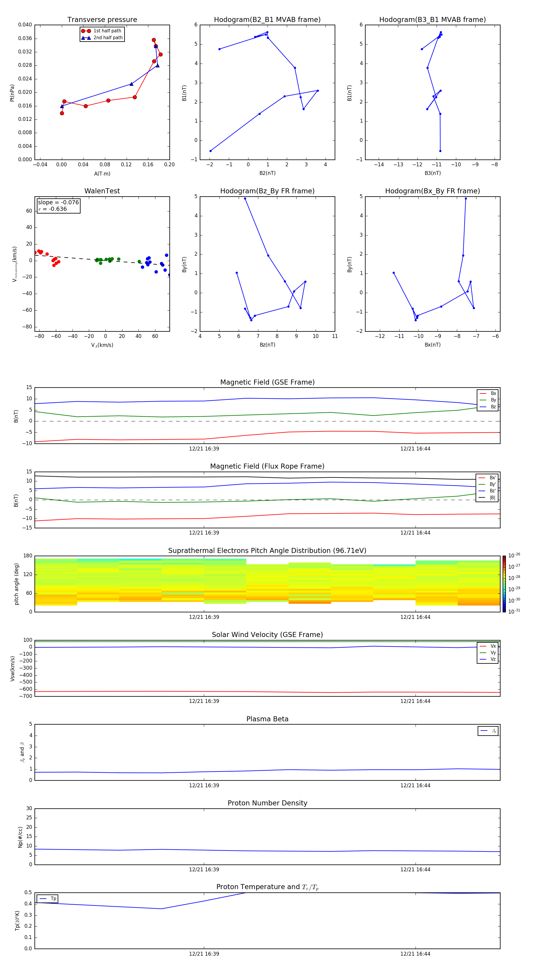Viewport: 535px width, 980px height.
Task: Click '12/21 16:39' tick under Proton Temperature plot
Action: point(204,954)
